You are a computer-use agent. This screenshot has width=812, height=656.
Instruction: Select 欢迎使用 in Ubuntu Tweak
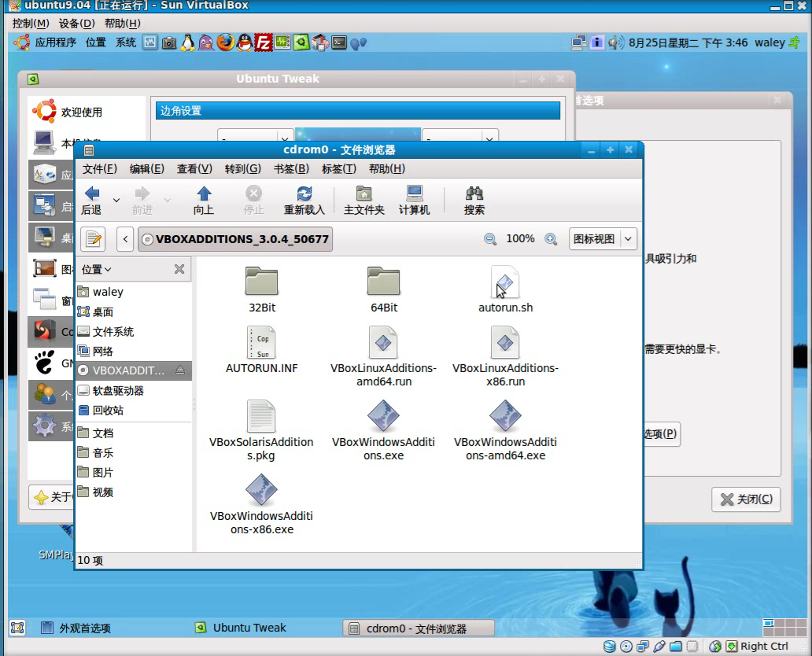click(x=86, y=112)
